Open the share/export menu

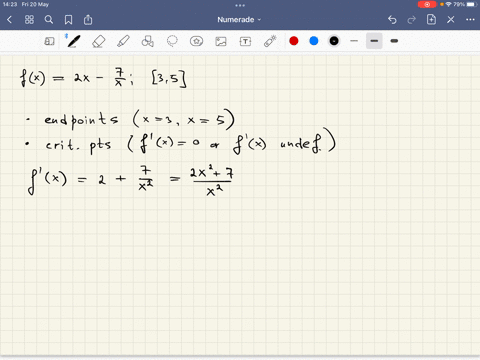(88, 20)
